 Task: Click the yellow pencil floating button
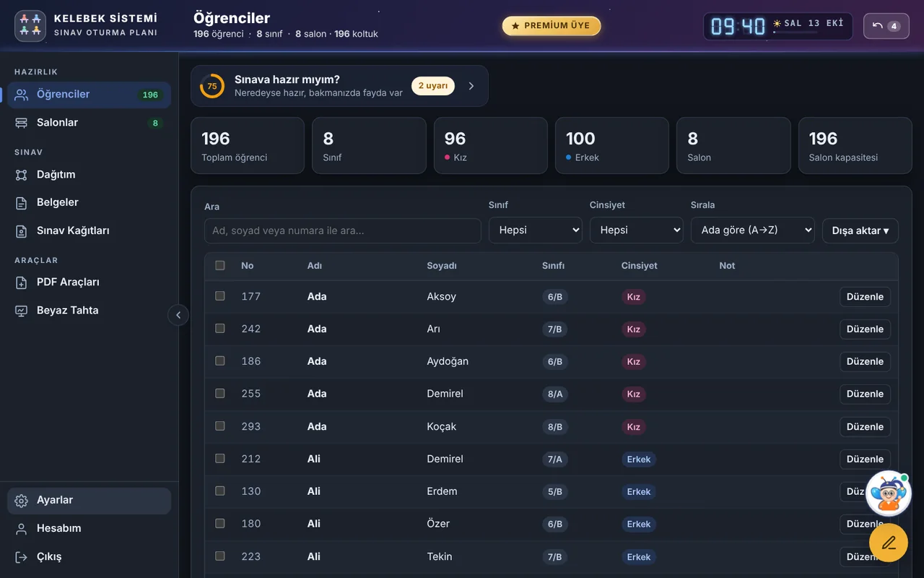click(x=889, y=543)
